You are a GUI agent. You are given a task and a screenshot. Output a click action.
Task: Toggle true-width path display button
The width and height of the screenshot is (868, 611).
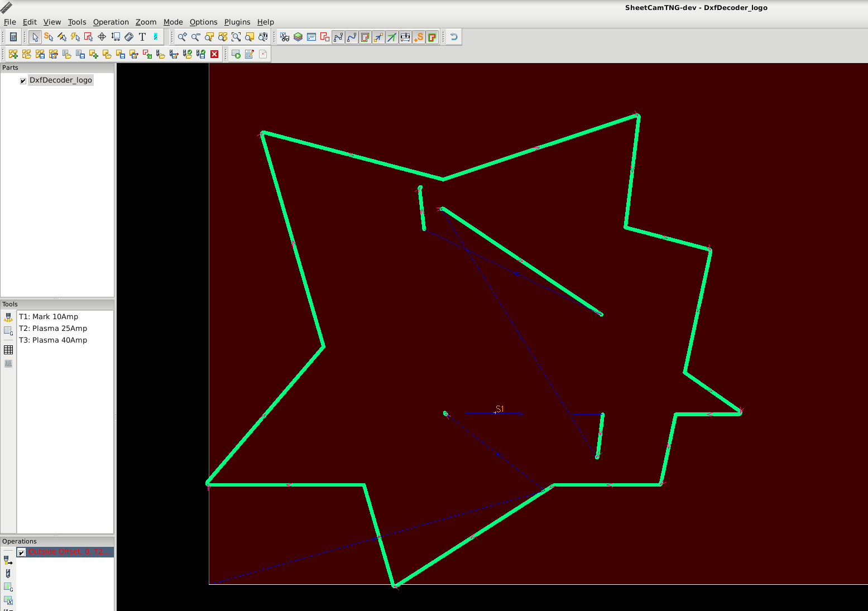tap(432, 37)
